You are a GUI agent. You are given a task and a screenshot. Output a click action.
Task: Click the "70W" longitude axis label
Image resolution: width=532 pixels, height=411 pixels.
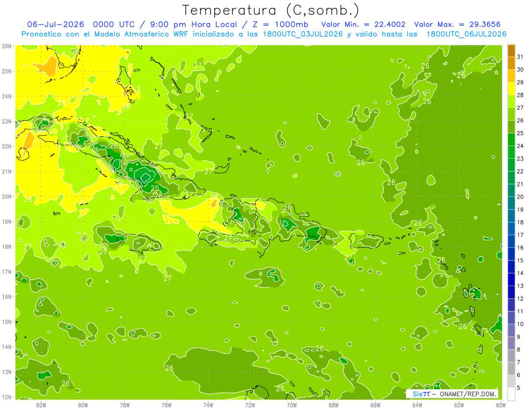[x=292, y=404]
